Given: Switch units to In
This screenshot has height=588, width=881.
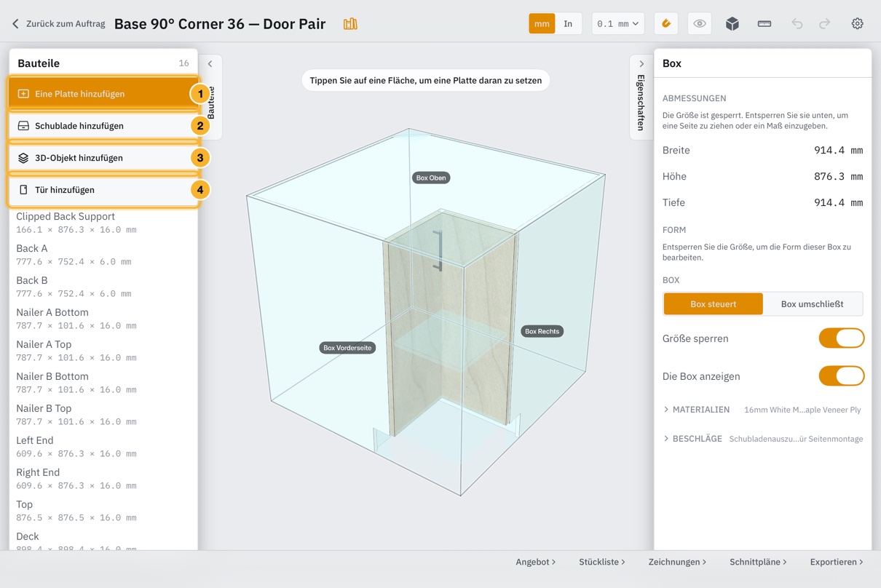Looking at the screenshot, I should point(568,24).
